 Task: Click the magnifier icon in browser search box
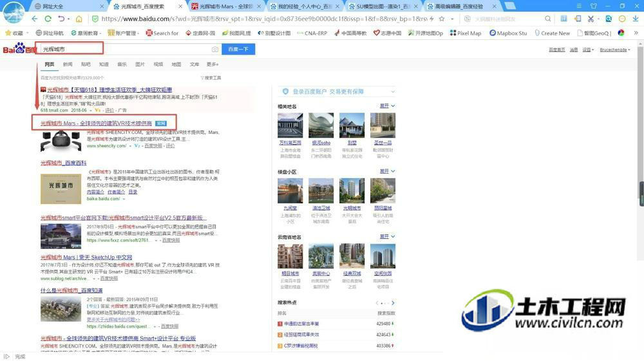tap(547, 19)
